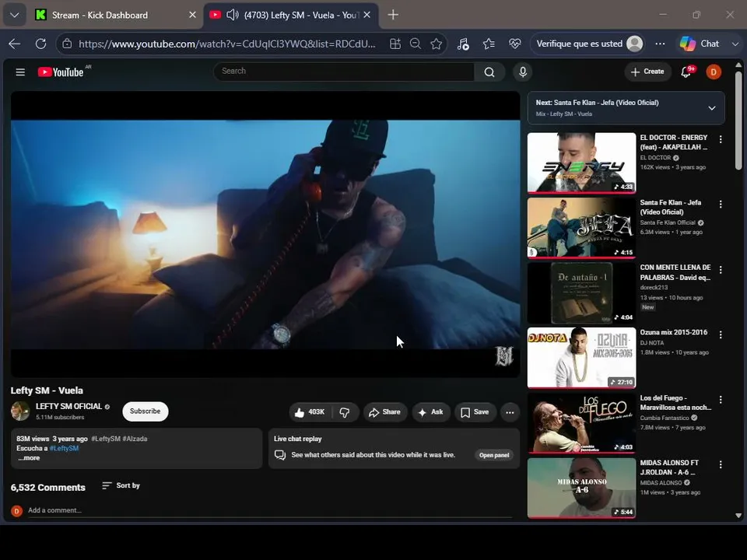The width and height of the screenshot is (747, 560).
Task: Save the video to a playlist
Action: 475,412
